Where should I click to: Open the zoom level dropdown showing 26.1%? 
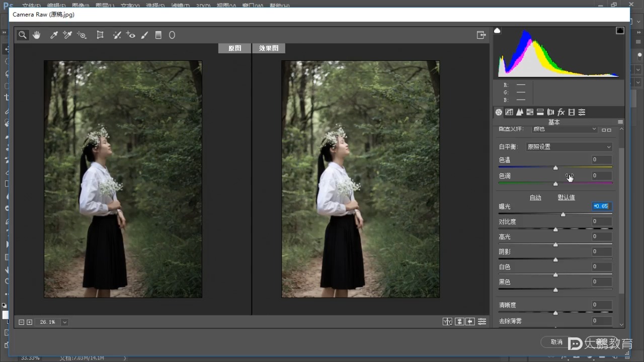(x=64, y=322)
